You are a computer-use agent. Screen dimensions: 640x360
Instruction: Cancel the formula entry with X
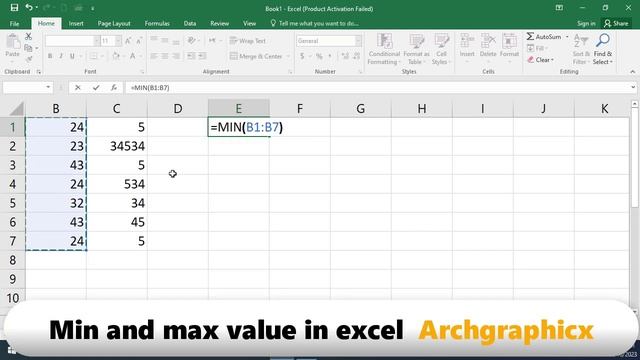pos(78,87)
